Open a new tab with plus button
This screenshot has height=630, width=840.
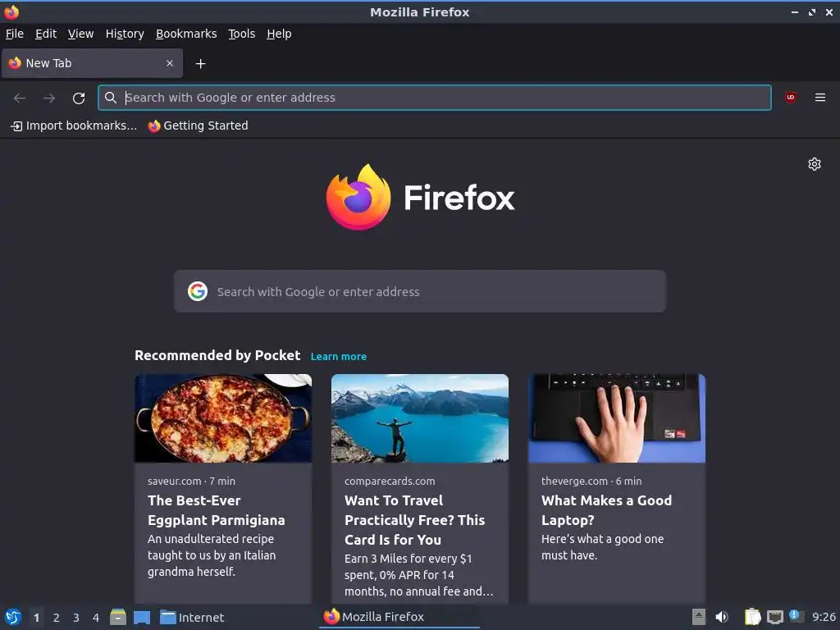click(x=200, y=64)
